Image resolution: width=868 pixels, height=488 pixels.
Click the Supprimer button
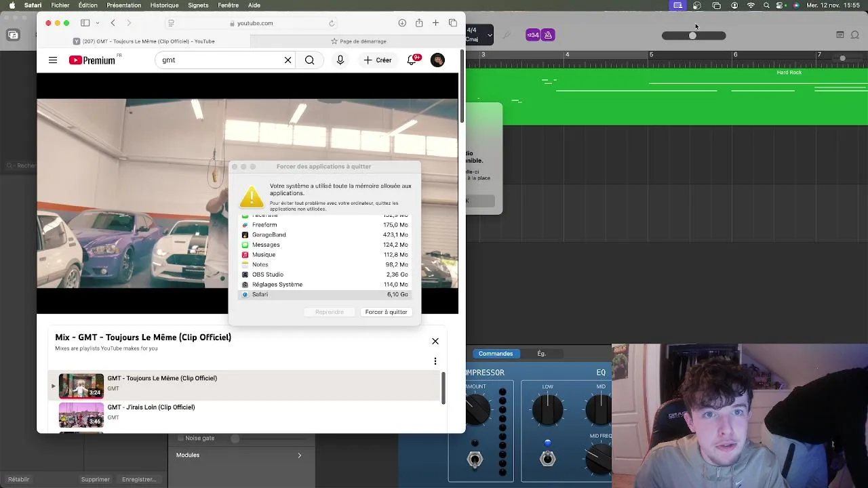click(x=95, y=479)
